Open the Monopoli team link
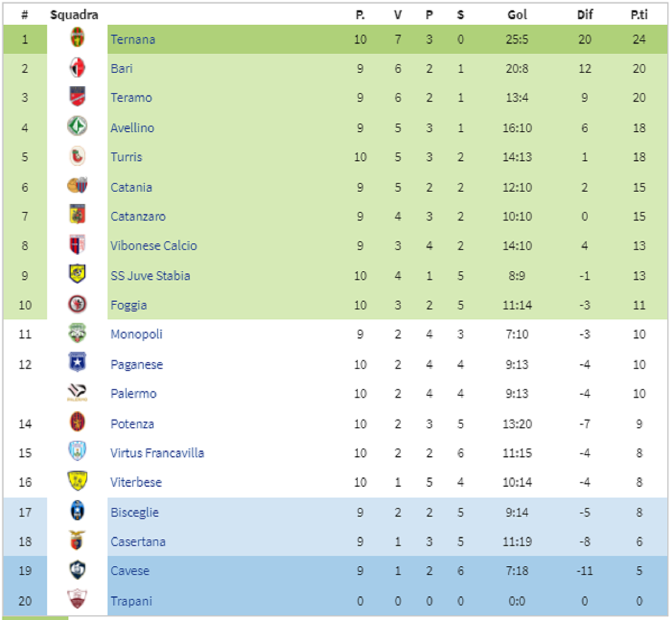Screen dimensions: 672x620 [x=136, y=334]
